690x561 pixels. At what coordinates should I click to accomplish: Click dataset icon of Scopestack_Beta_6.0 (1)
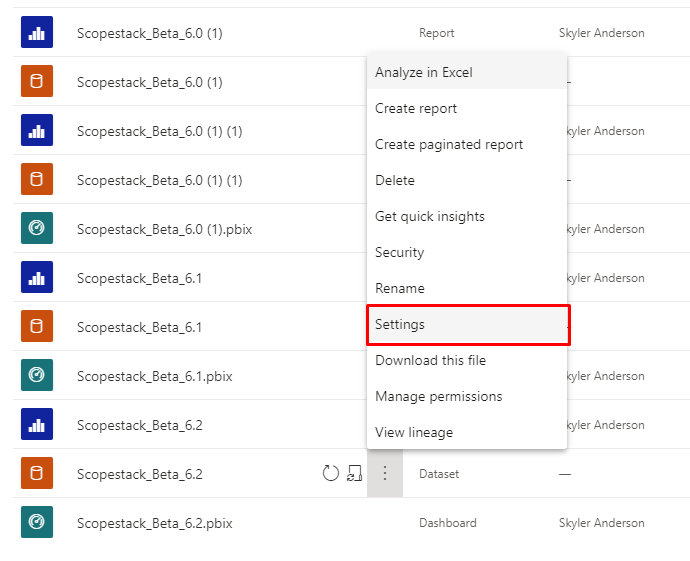pyautogui.click(x=37, y=81)
